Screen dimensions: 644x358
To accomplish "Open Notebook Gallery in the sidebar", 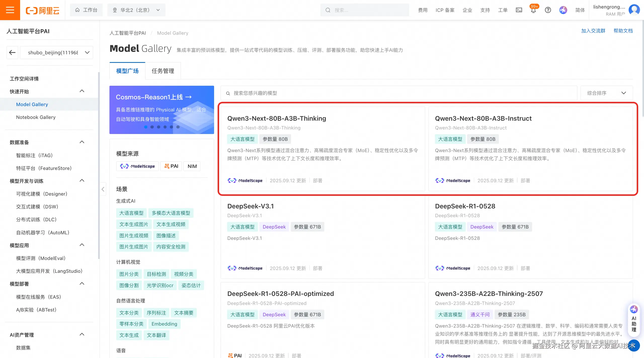I will (36, 117).
